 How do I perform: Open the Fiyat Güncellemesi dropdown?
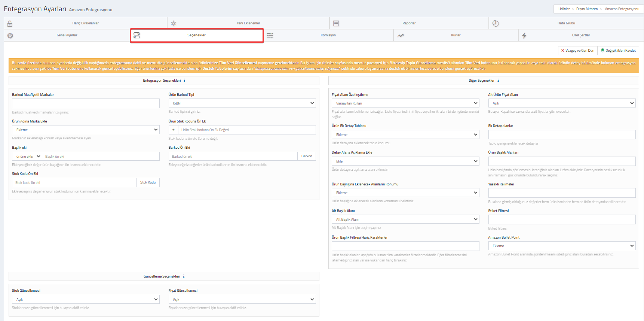pyautogui.click(x=242, y=300)
